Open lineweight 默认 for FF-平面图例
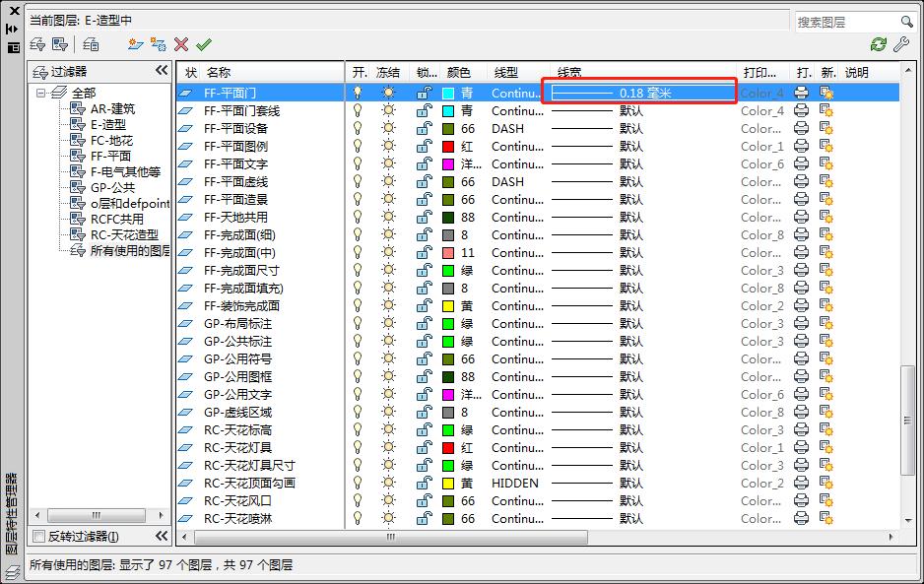This screenshot has height=584, width=924. coord(631,146)
